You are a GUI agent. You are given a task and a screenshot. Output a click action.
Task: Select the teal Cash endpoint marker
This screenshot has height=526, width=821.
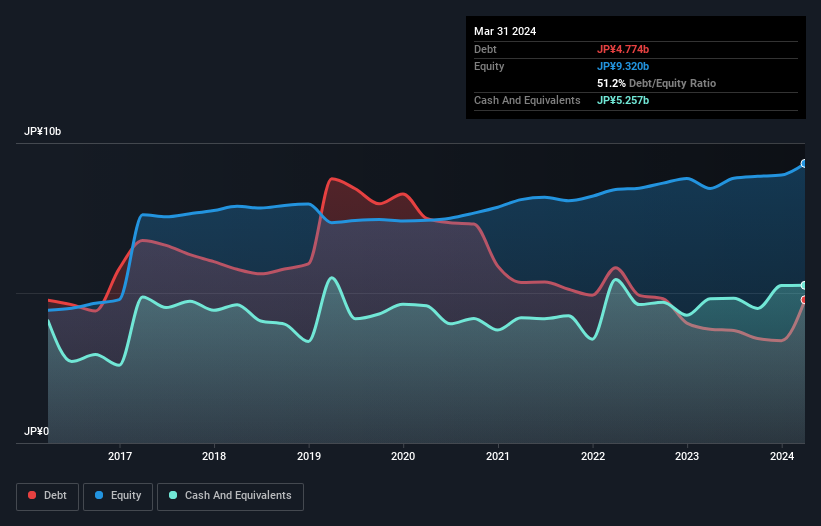coord(804,285)
